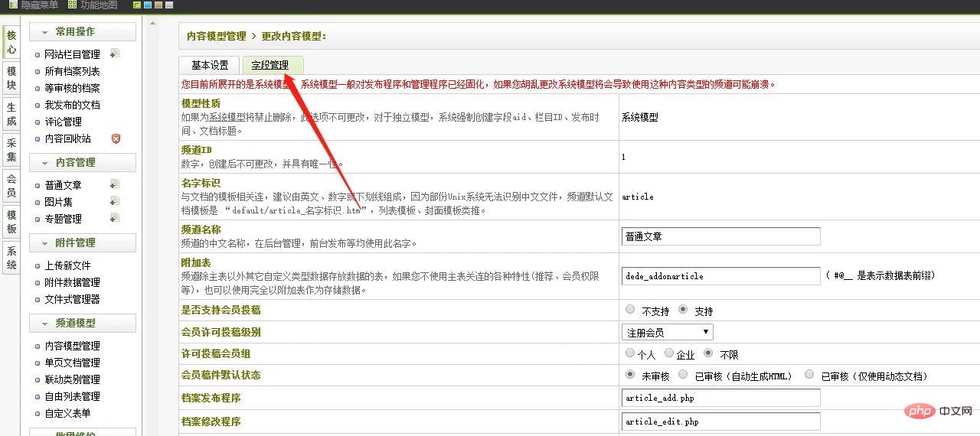This screenshot has height=436, width=980.
Task: Open 自由列表管理 link
Action: pyautogui.click(x=72, y=396)
